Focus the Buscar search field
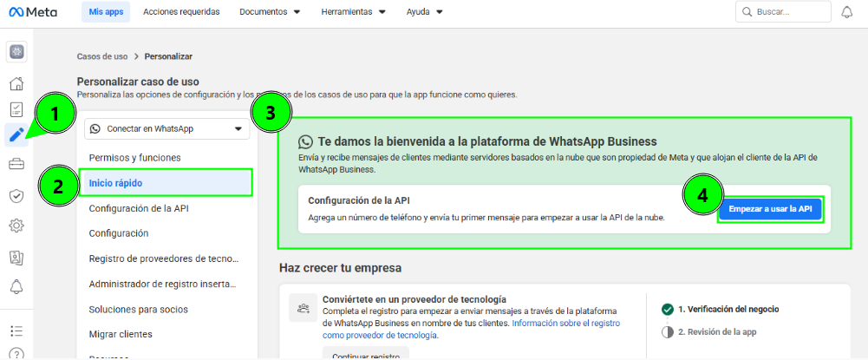The height and width of the screenshot is (360, 868). point(783,11)
